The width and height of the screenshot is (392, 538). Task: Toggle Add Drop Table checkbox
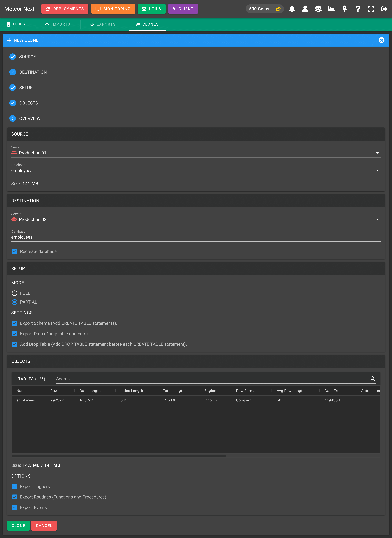[14, 344]
